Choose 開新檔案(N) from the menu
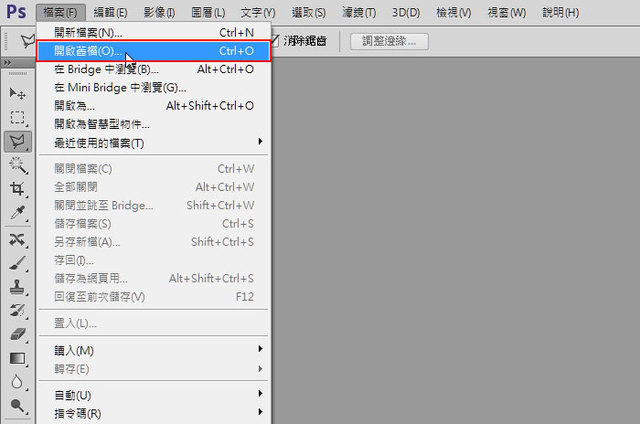The width and height of the screenshot is (640, 424). click(x=153, y=32)
